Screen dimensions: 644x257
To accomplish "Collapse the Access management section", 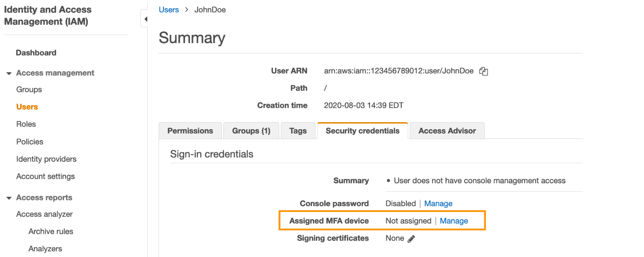I will coord(9,73).
